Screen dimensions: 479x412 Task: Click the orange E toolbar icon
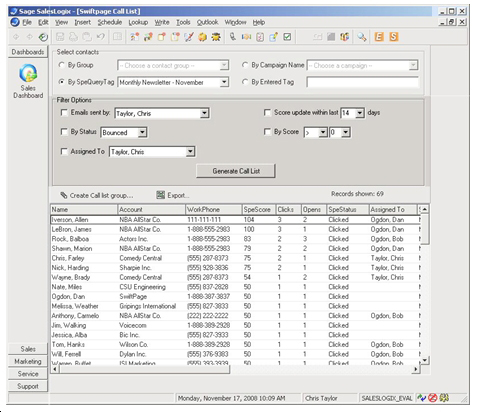379,37
